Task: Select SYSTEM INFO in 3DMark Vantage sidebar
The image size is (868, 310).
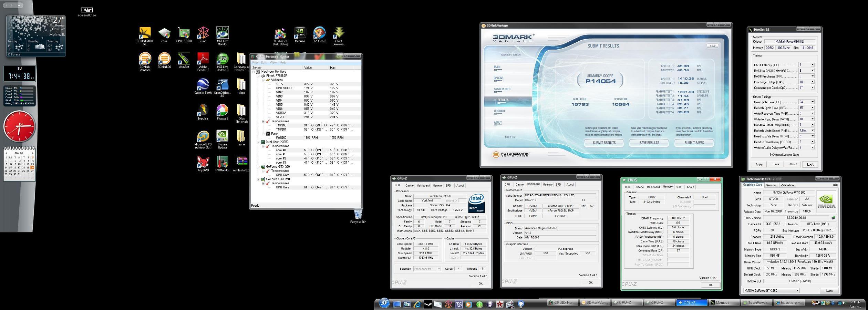Action: (502, 89)
